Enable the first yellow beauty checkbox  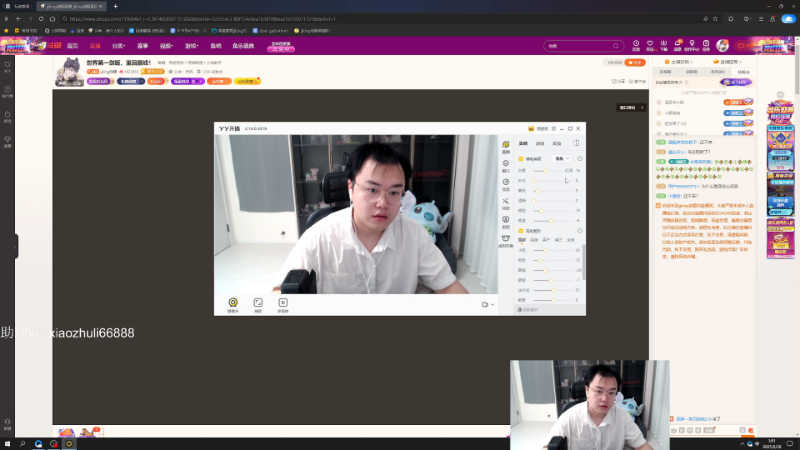click(x=521, y=159)
